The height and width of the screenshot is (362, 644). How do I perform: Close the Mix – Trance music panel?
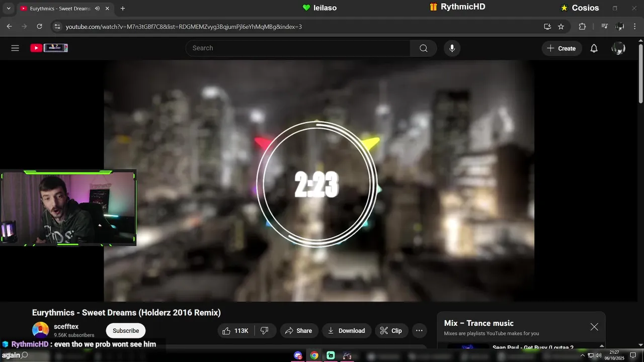[594, 327]
